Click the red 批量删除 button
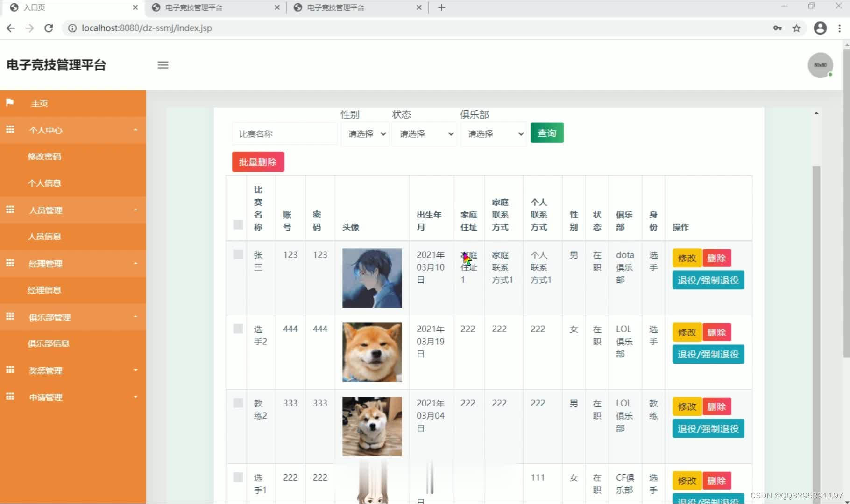 [x=258, y=162]
